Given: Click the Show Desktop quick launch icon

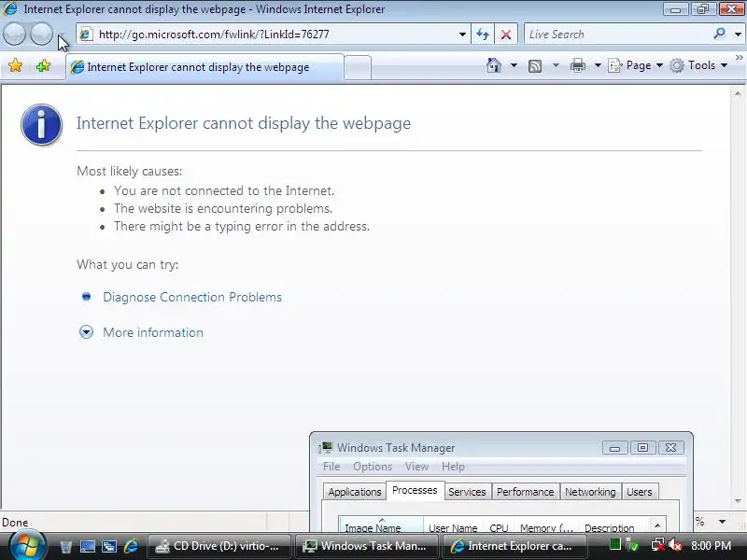Looking at the screenshot, I should pyautogui.click(x=88, y=546).
